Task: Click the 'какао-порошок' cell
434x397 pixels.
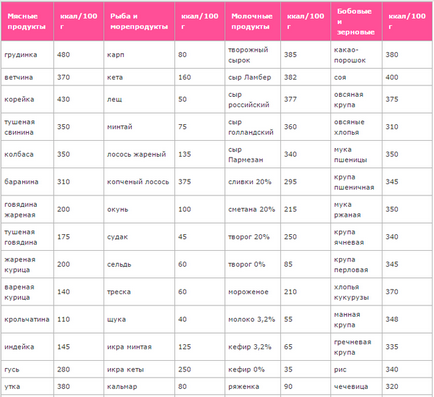Action: (356, 55)
